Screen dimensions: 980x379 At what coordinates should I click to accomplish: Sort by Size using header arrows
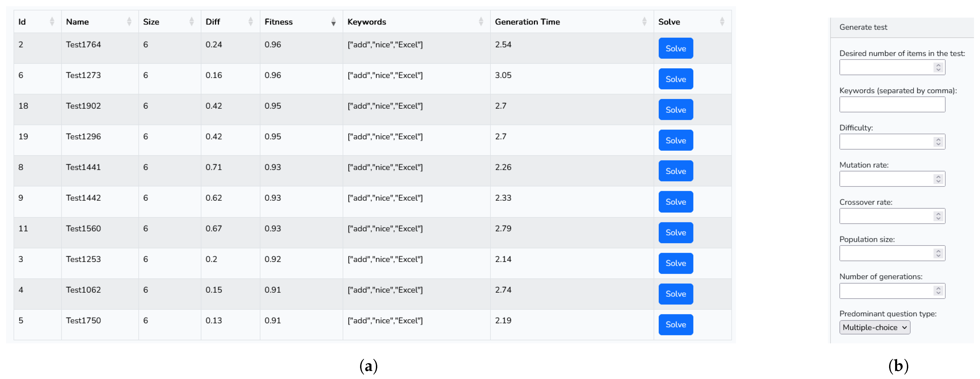tap(192, 22)
